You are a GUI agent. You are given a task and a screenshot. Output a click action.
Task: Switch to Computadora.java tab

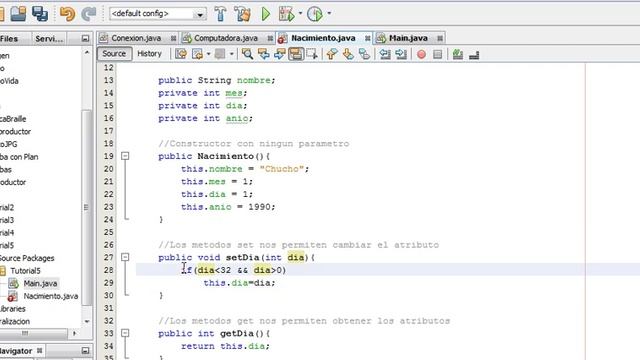[x=226, y=38]
